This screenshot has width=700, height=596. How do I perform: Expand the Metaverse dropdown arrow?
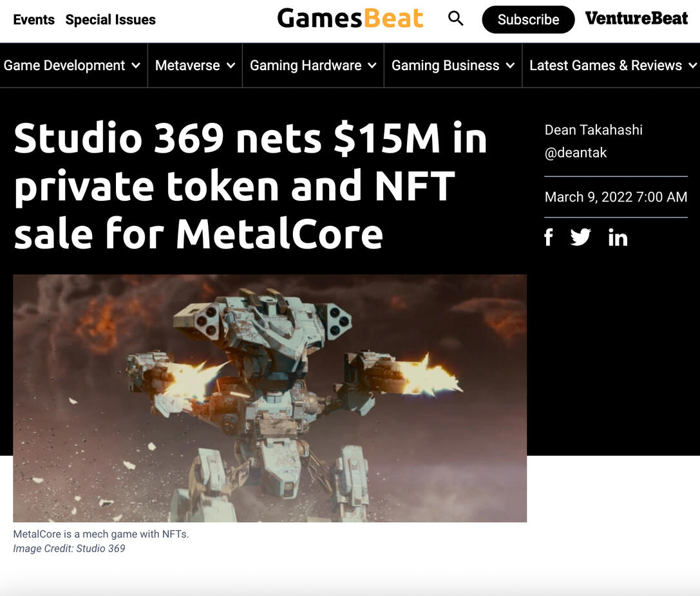[231, 66]
